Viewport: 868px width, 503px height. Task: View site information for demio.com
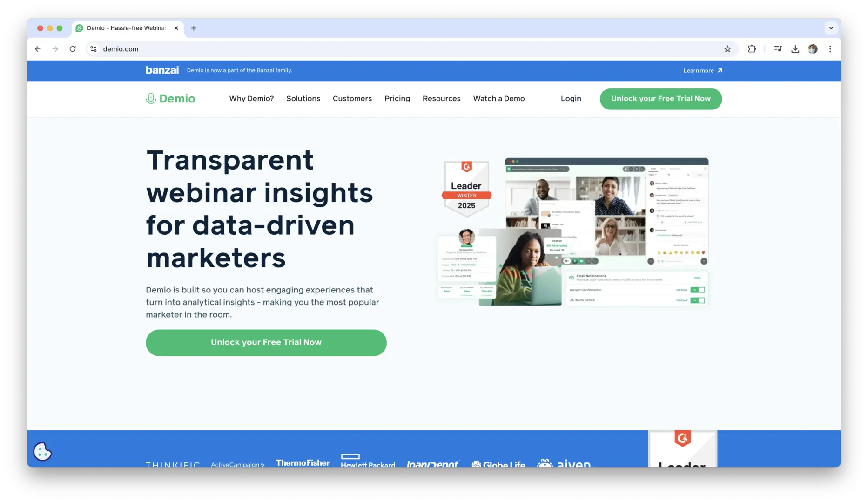pos(94,49)
